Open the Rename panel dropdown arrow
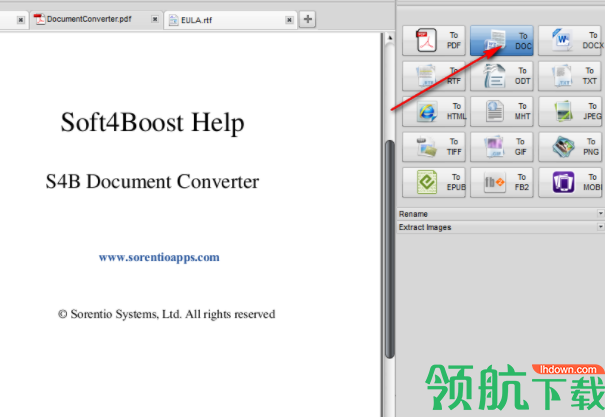605x417 pixels. click(600, 213)
